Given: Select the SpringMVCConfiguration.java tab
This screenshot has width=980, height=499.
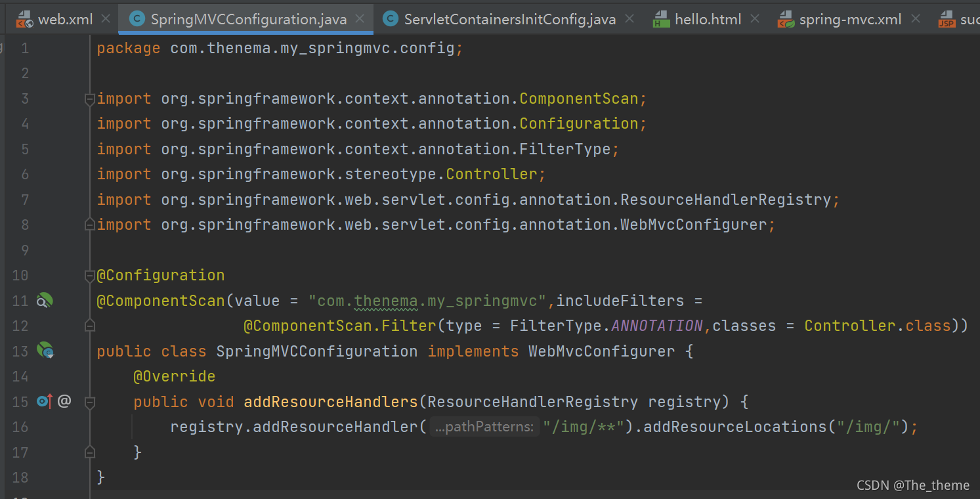Looking at the screenshot, I should click(249, 19).
